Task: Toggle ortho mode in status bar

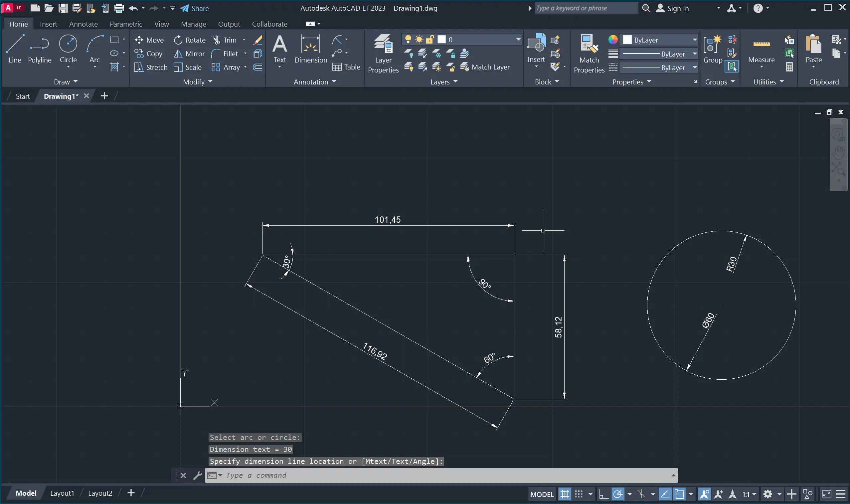Action: point(603,494)
